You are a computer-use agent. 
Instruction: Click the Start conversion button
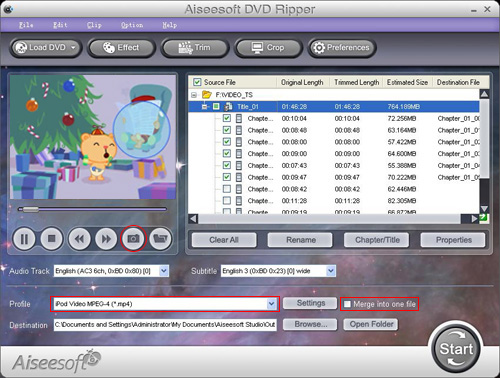point(456,349)
